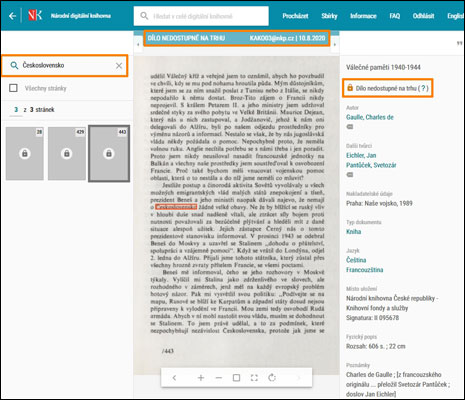Image resolution: width=465 pixels, height=400 pixels.
Task: Go to previous page via top left arrow
Action: tap(138, 44)
